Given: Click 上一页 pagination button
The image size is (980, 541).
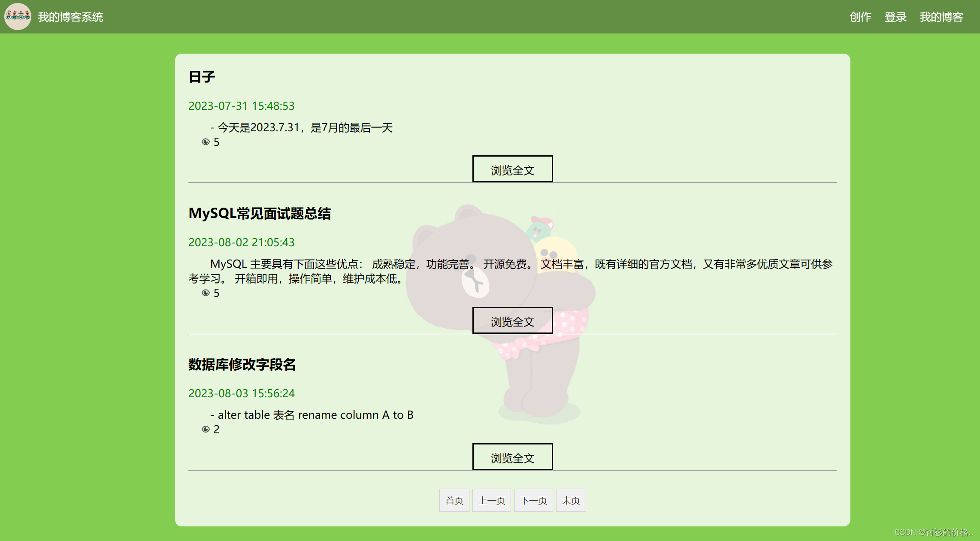Looking at the screenshot, I should coord(491,500).
